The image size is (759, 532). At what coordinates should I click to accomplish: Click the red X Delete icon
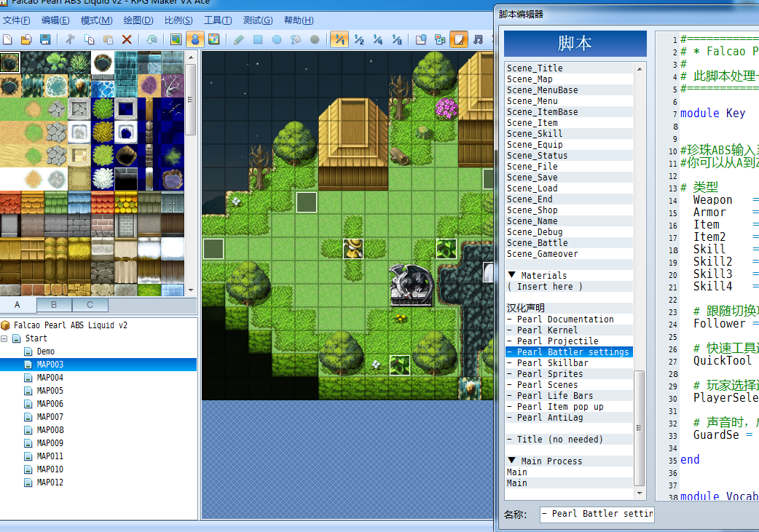(x=127, y=39)
